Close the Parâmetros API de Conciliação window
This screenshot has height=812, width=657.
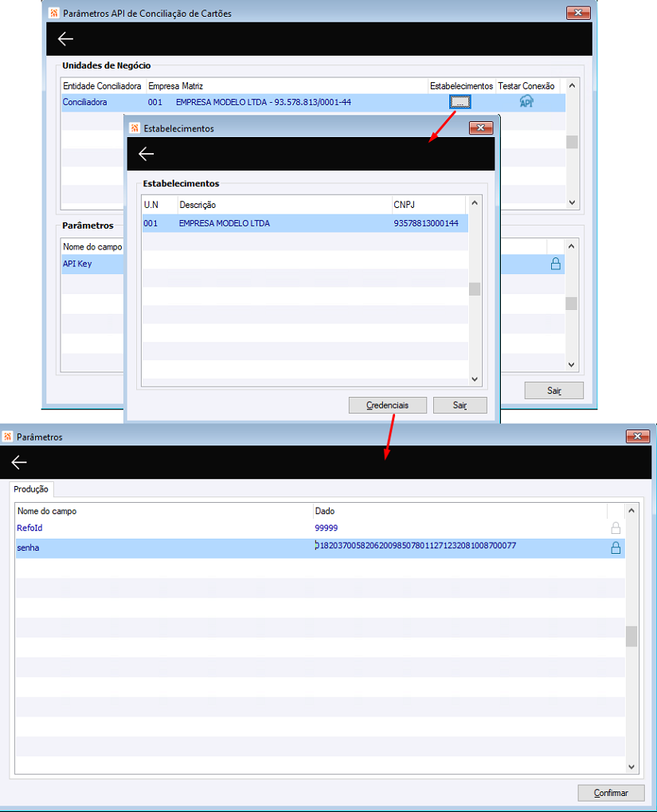coord(578,13)
